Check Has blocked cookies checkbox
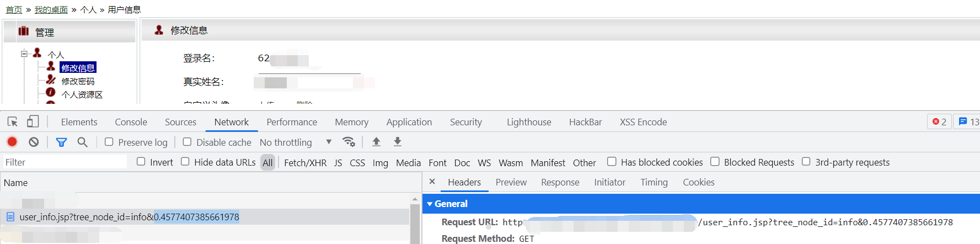The height and width of the screenshot is (244, 980). pos(612,161)
